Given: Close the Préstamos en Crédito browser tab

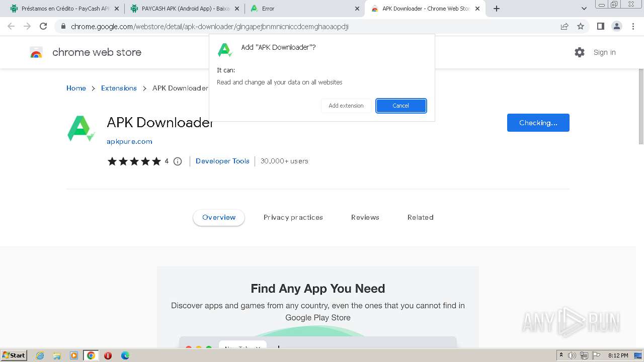Looking at the screenshot, I should click(x=116, y=9).
